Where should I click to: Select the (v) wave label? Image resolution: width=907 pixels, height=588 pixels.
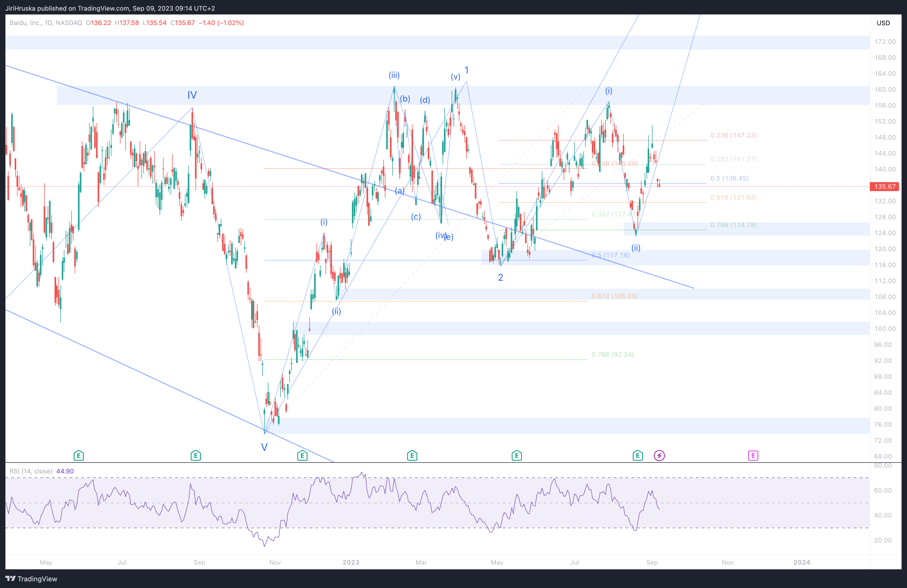pos(455,77)
